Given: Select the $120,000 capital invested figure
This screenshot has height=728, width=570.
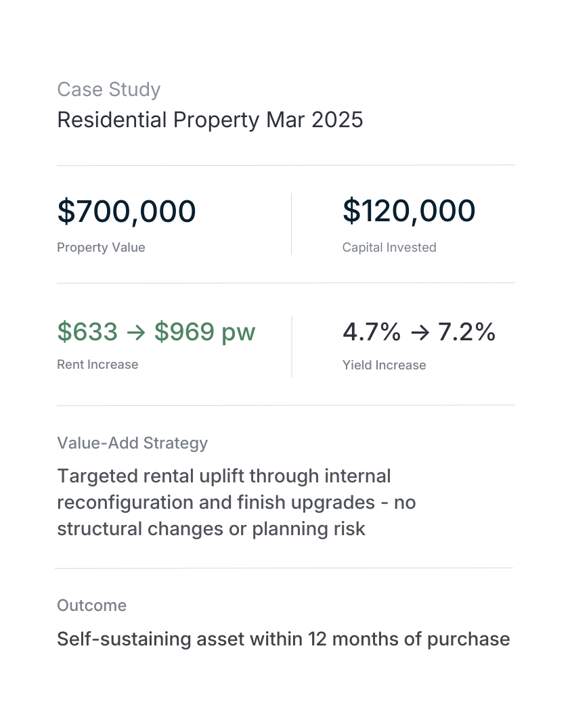Looking at the screenshot, I should (409, 211).
